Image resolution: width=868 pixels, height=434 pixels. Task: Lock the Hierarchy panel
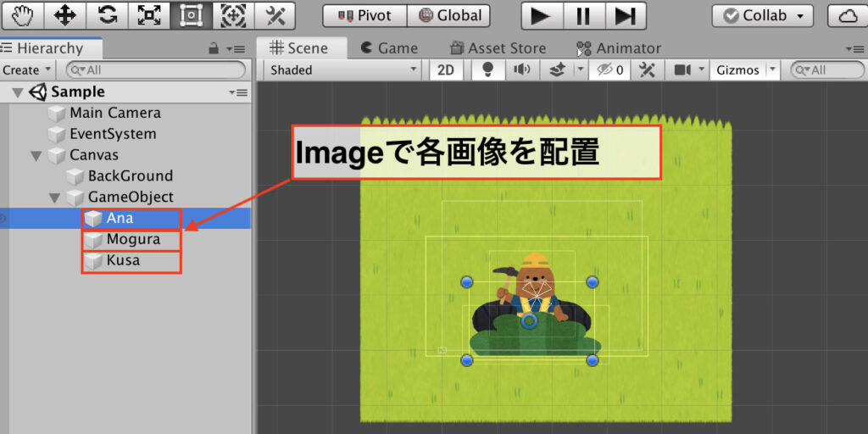(x=213, y=49)
